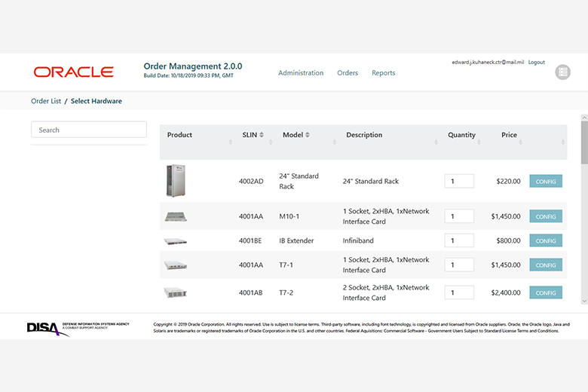Click CONFIG for the M10-1

[x=546, y=216]
